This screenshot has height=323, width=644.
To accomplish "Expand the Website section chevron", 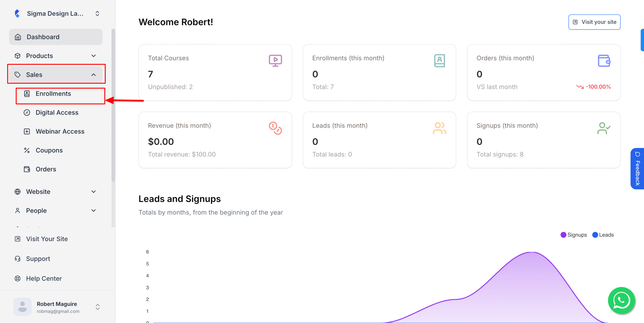I will 94,192.
